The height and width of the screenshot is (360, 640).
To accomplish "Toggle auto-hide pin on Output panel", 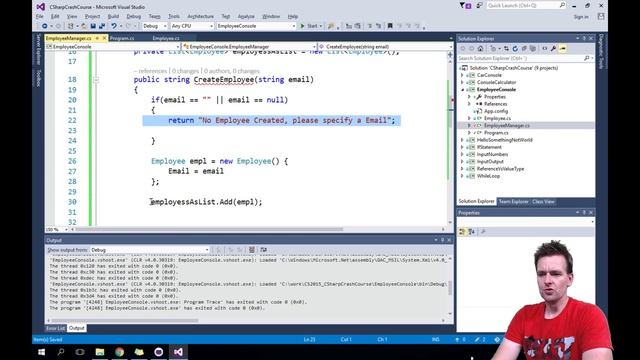I will [x=442, y=240].
